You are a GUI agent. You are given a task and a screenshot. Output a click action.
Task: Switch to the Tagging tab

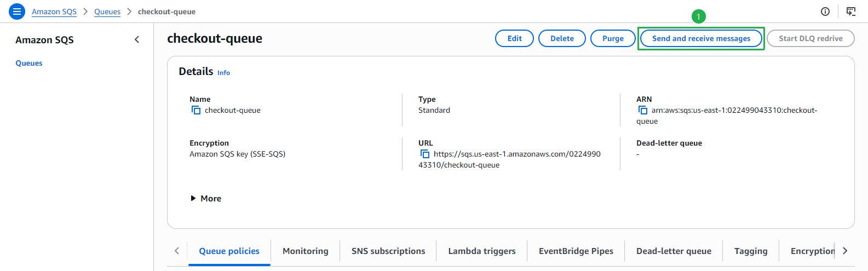pos(751,251)
